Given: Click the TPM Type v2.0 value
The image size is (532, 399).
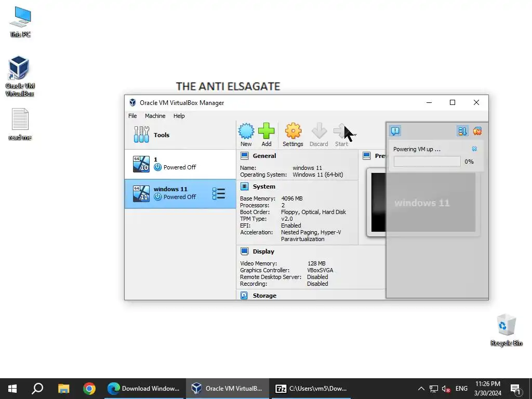Looking at the screenshot, I should pos(287,219).
